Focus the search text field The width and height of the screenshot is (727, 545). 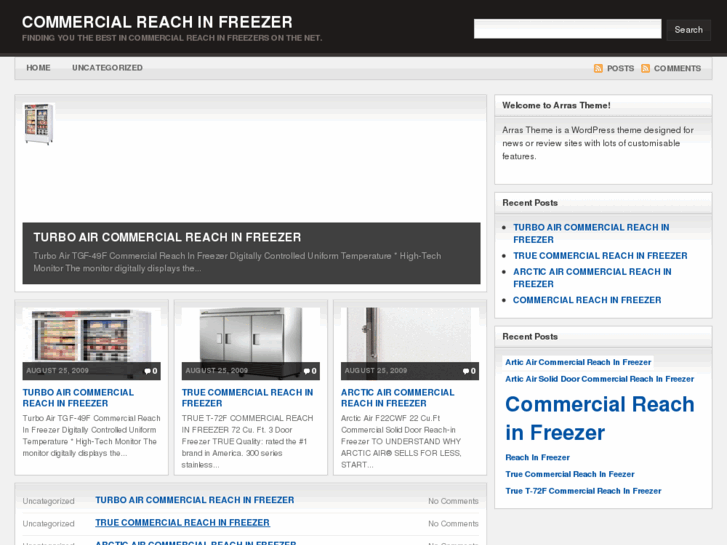(x=568, y=29)
